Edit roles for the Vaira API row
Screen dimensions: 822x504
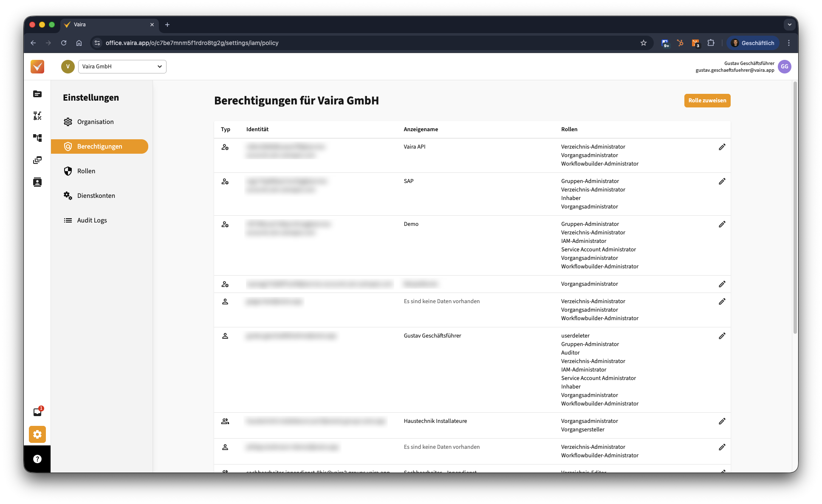coord(722,147)
